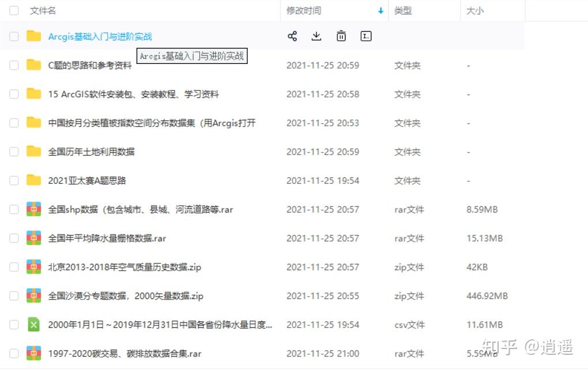Sort list by 文件名 column header
This screenshot has height=371, width=588.
(43, 11)
